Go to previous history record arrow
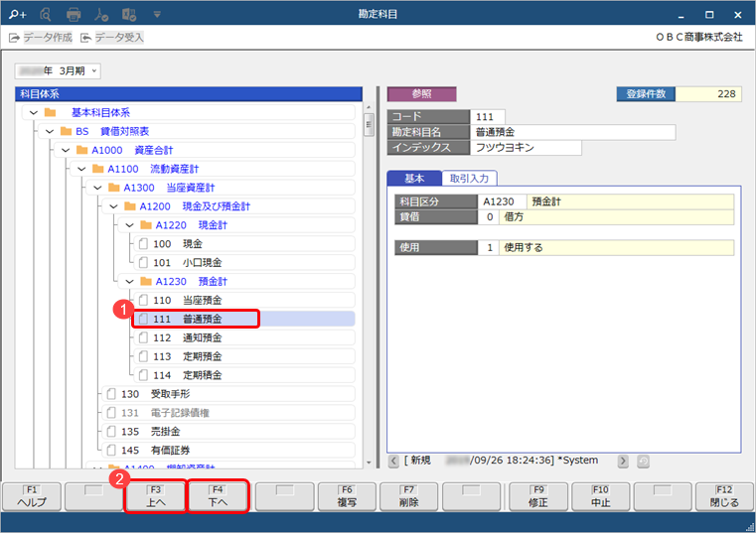 click(393, 462)
